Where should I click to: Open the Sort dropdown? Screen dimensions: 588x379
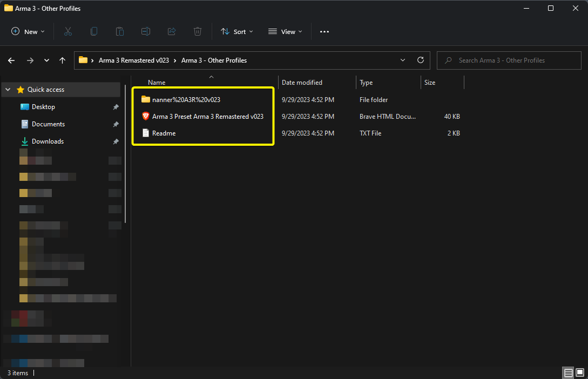(x=237, y=31)
